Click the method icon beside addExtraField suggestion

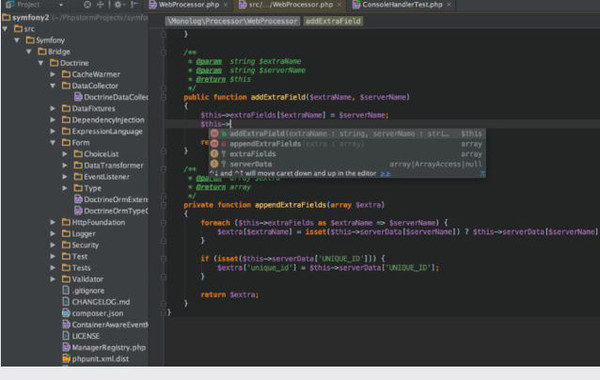pos(214,134)
